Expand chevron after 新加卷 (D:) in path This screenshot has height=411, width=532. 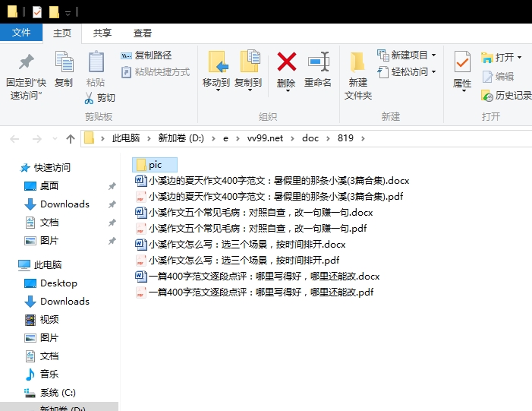click(213, 138)
